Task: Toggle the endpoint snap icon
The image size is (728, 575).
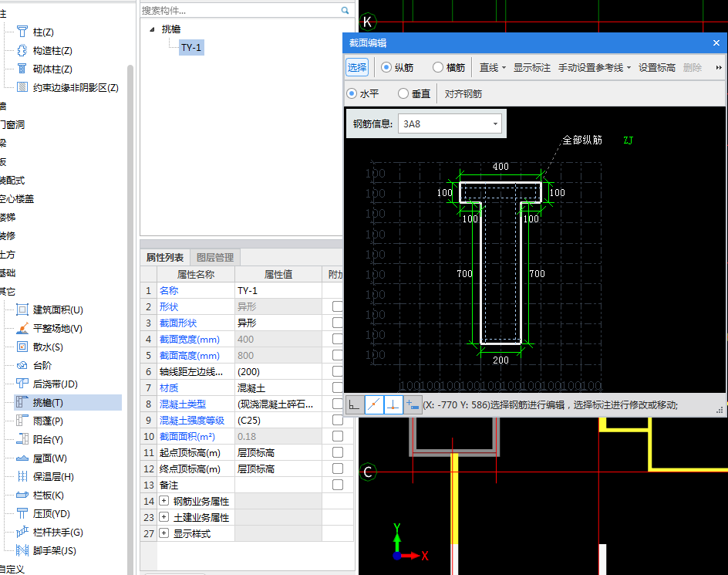Action: 374,405
